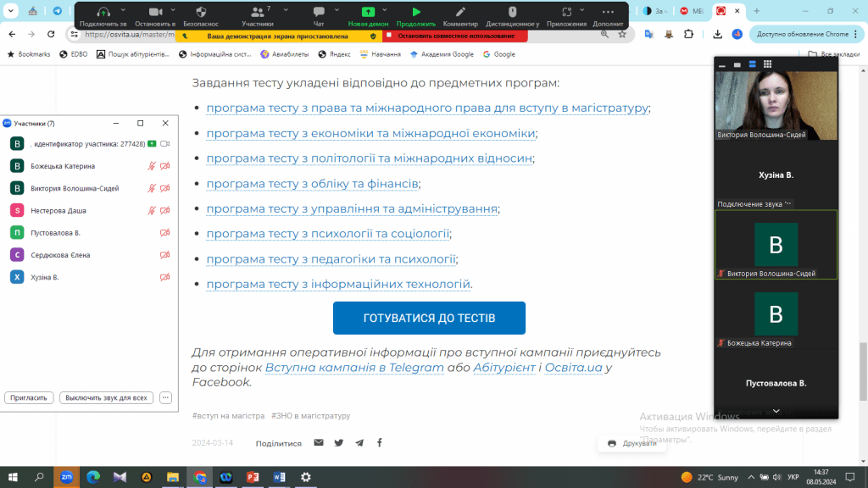868x488 pixels.
Task: Start a New Share from Zoom toolbar
Action: coord(368,15)
